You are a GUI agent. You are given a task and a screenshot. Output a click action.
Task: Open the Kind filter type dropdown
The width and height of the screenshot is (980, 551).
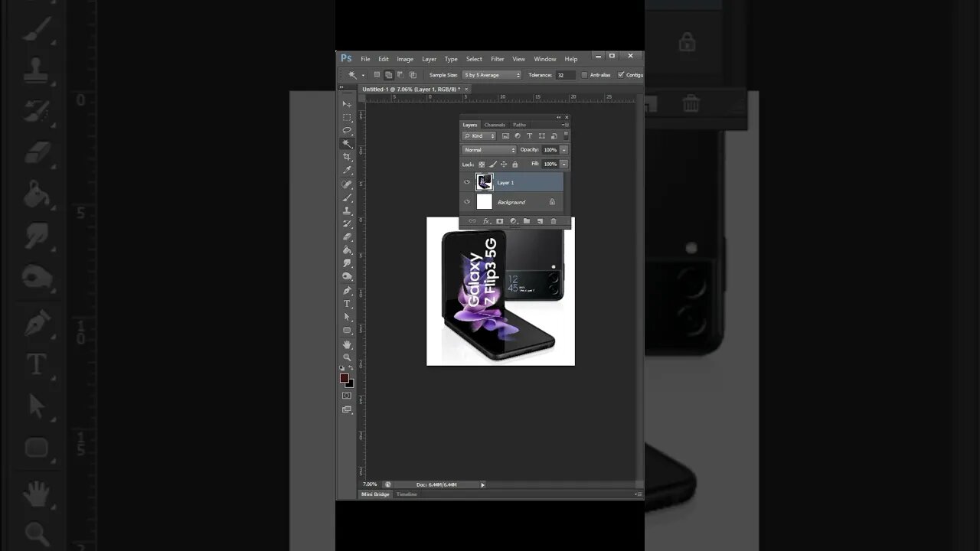tap(479, 135)
